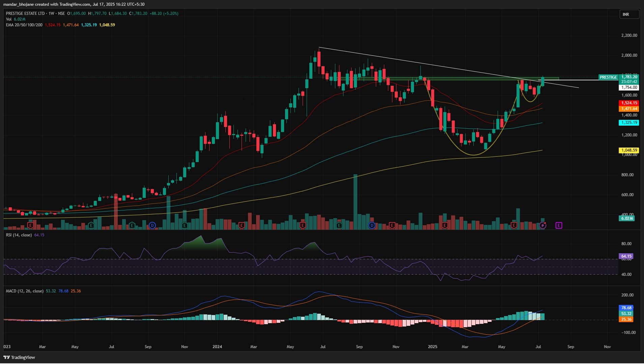Screen dimensions: 644x364
Task: Click the blue 78.68 MACD axis label
Action: [x=626, y=308]
